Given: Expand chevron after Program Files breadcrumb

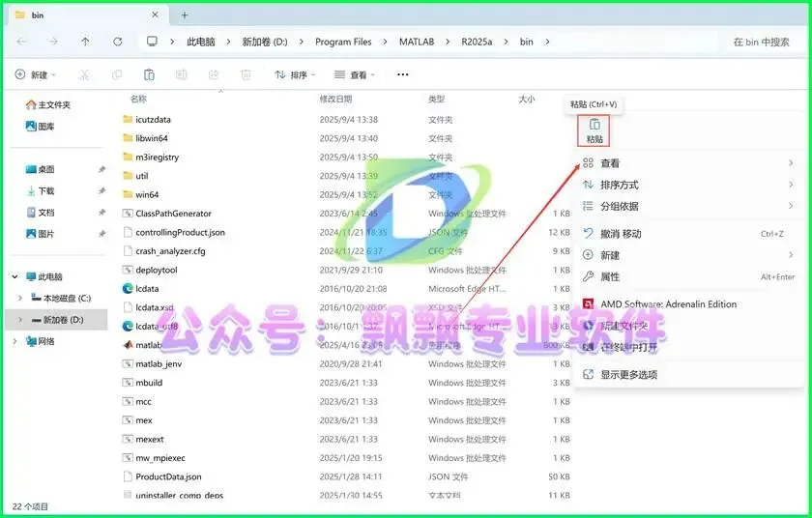Looking at the screenshot, I should [x=385, y=42].
